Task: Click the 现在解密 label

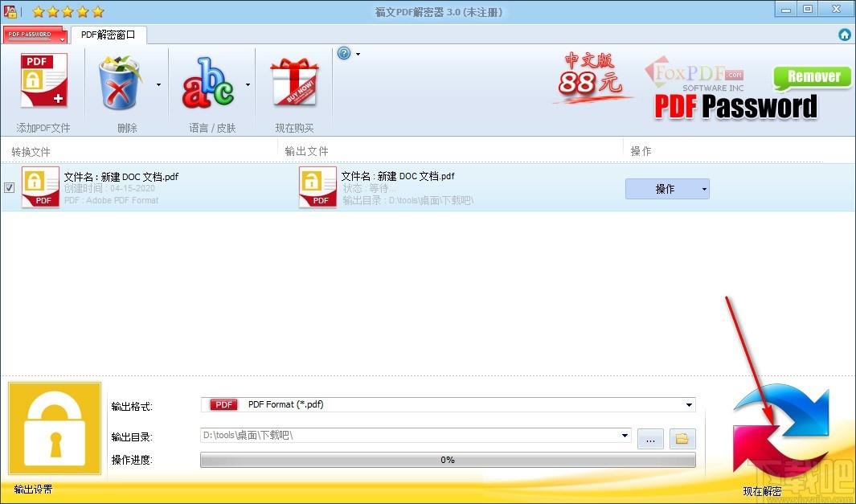Action: tap(762, 491)
